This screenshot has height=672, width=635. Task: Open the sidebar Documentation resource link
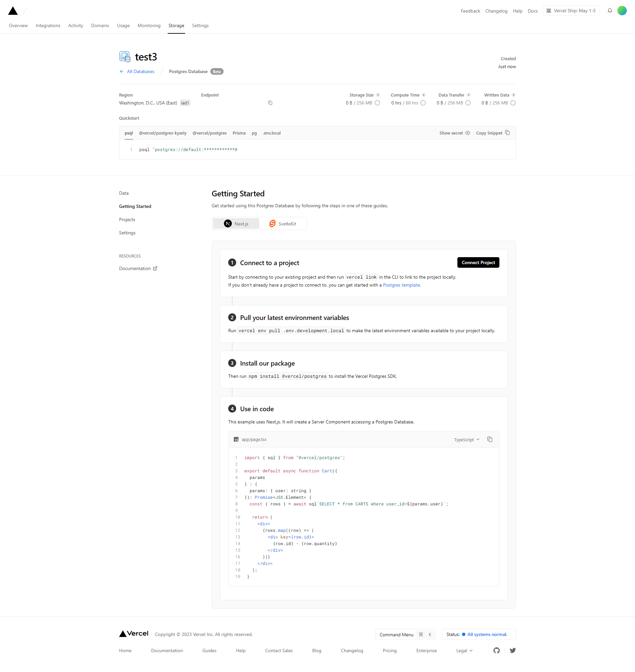click(138, 268)
